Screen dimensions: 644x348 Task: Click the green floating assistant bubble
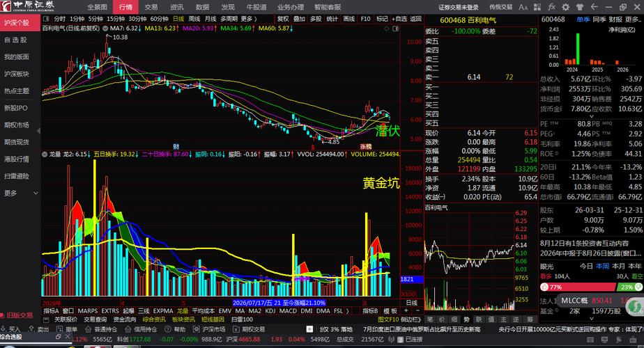tap(634, 306)
